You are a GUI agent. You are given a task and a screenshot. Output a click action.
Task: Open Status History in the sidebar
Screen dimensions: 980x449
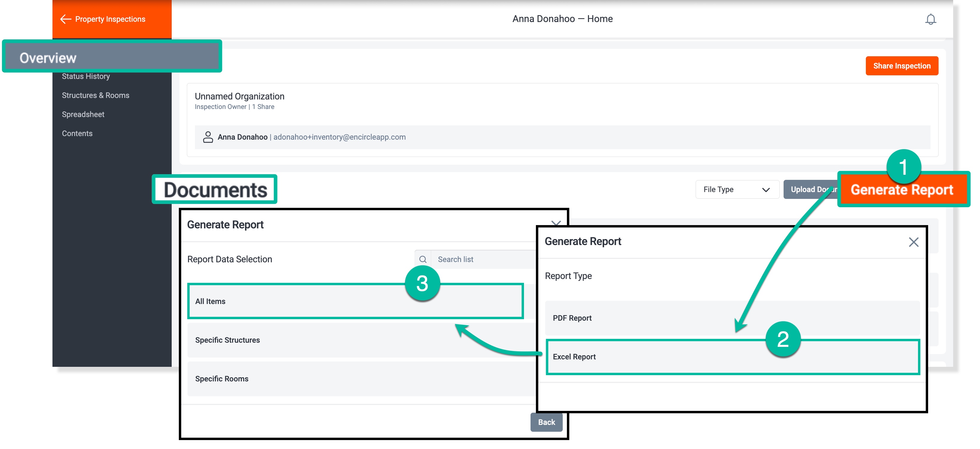pyautogui.click(x=86, y=77)
